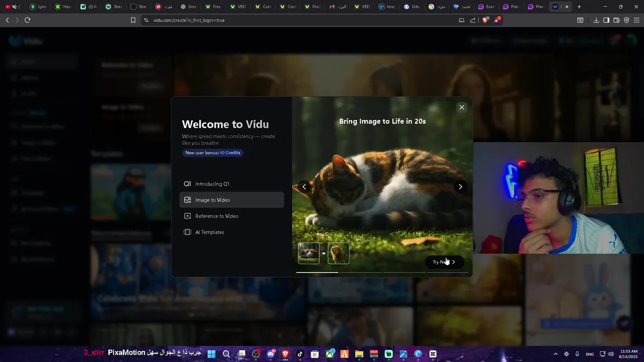Viewport: 644px width, 362px height.
Task: Click the second carousel progress segment
Action: pos(360,273)
